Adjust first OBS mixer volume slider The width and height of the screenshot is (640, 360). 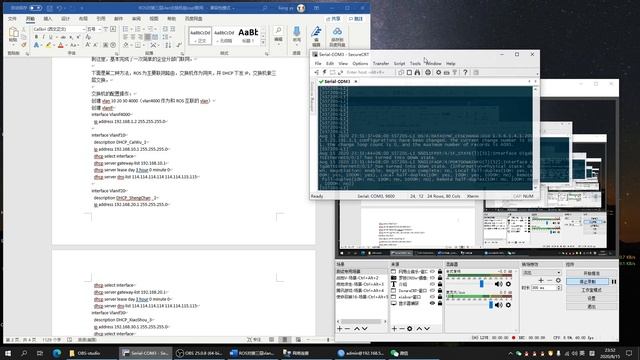[x=482, y=284]
